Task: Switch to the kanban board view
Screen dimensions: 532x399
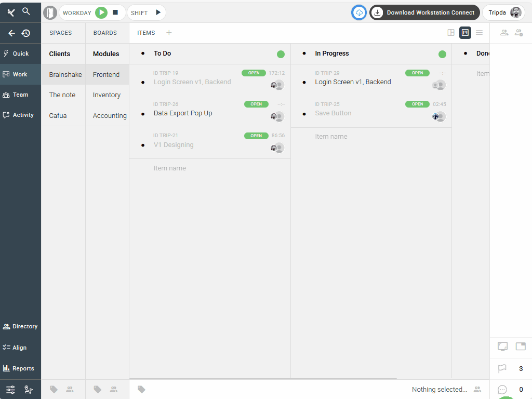Action: pyautogui.click(x=465, y=33)
